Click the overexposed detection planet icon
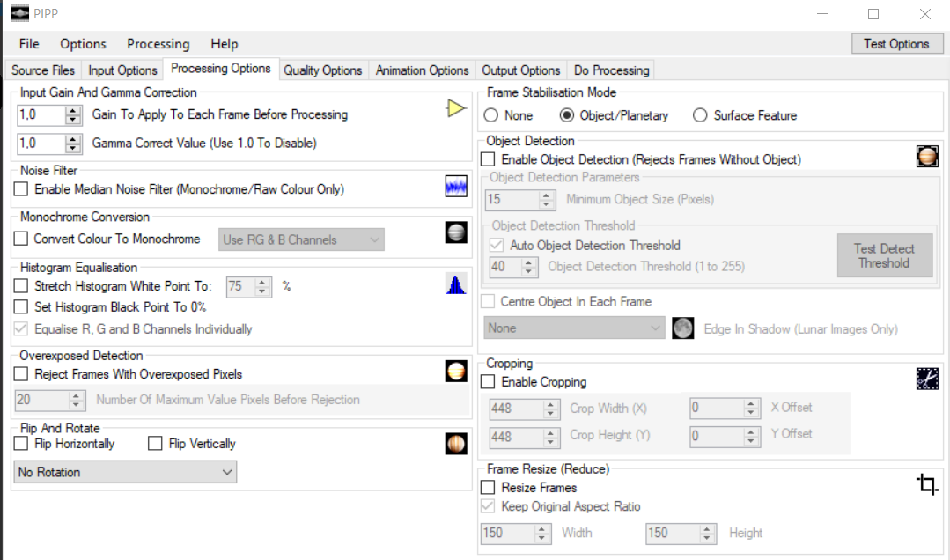 [456, 372]
